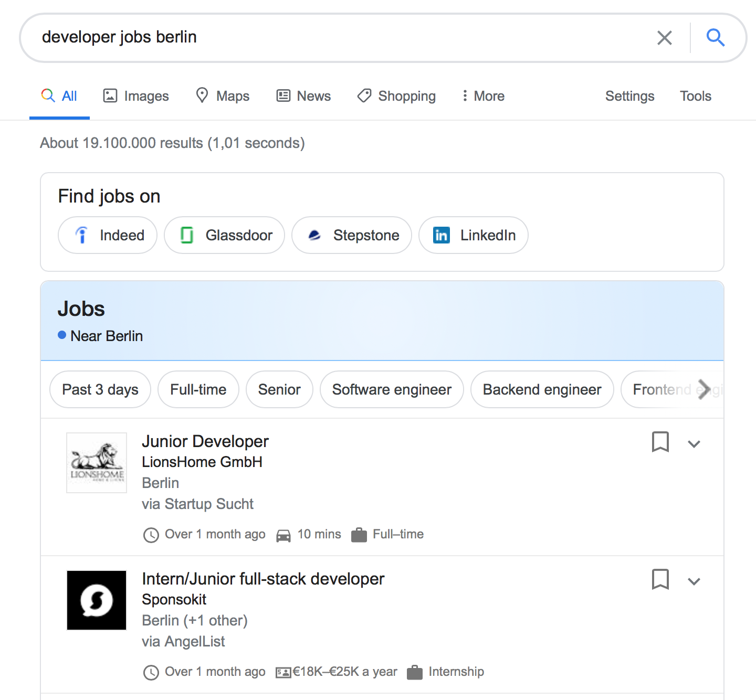Find jobs on Glassdoor

pos(224,235)
